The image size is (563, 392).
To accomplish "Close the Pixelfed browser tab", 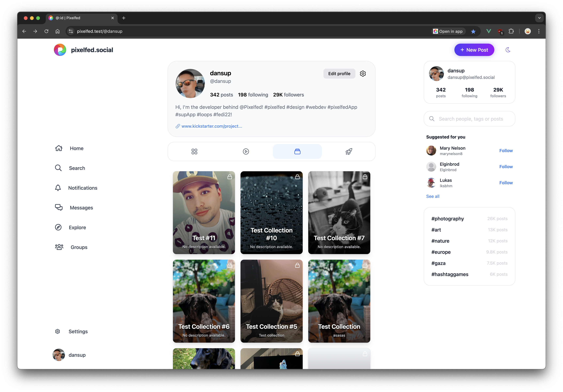I will pos(113,18).
